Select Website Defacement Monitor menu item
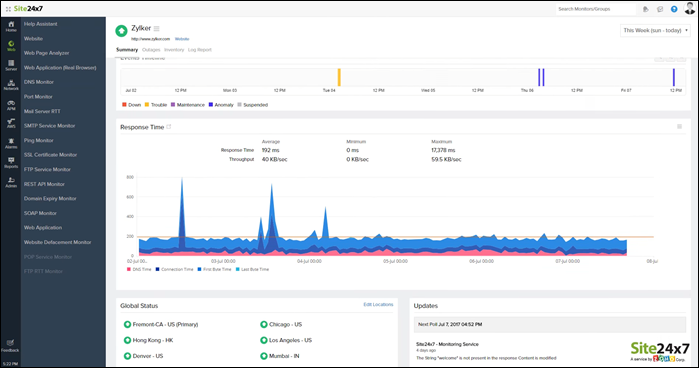This screenshot has width=699, height=368. [x=58, y=242]
